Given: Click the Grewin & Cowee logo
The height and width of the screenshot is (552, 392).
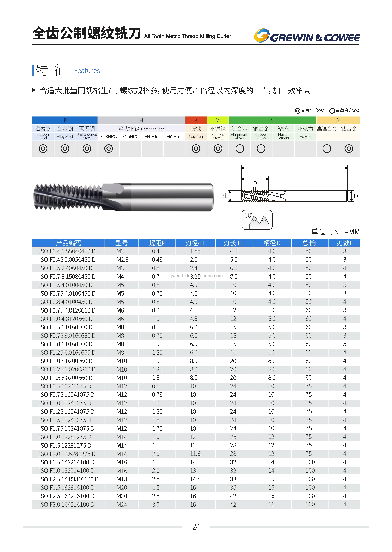Looking at the screenshot, I should pyautogui.click(x=307, y=36).
